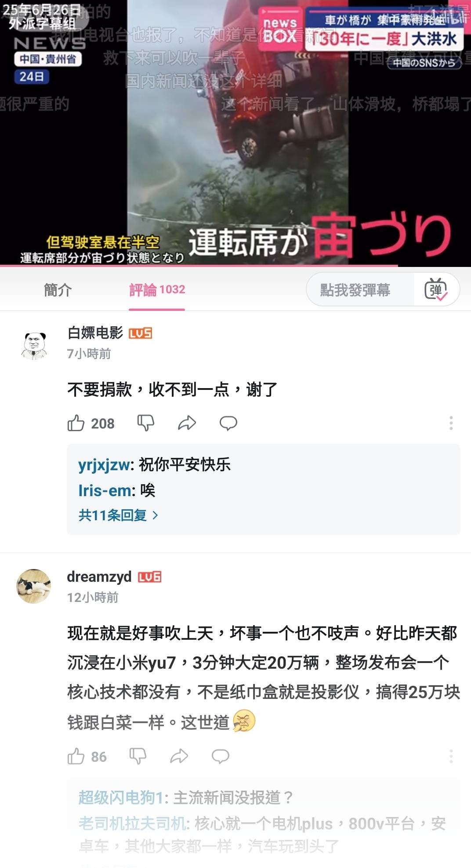The image size is (471, 868).
Task: Open 超级闪电狗1 user profile link
Action: pyautogui.click(x=121, y=797)
